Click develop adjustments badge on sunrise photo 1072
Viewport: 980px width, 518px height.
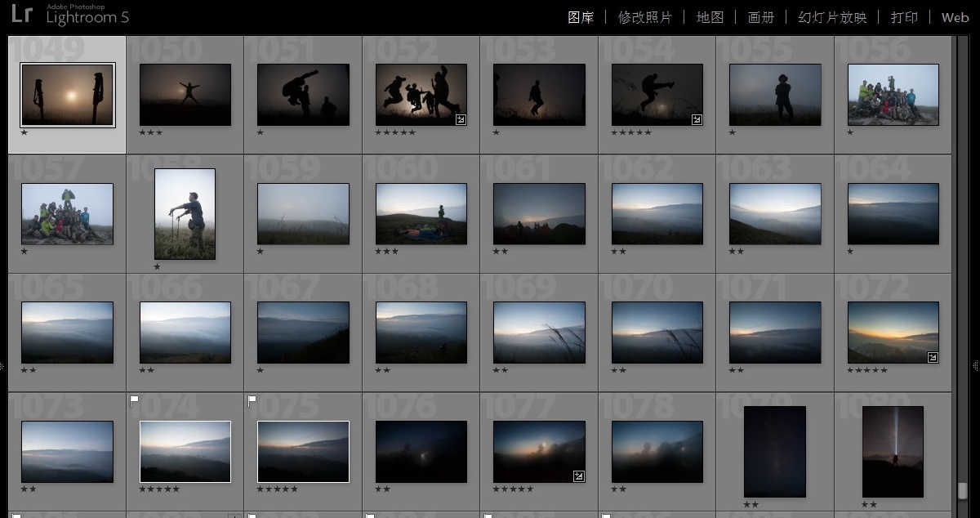pyautogui.click(x=933, y=357)
